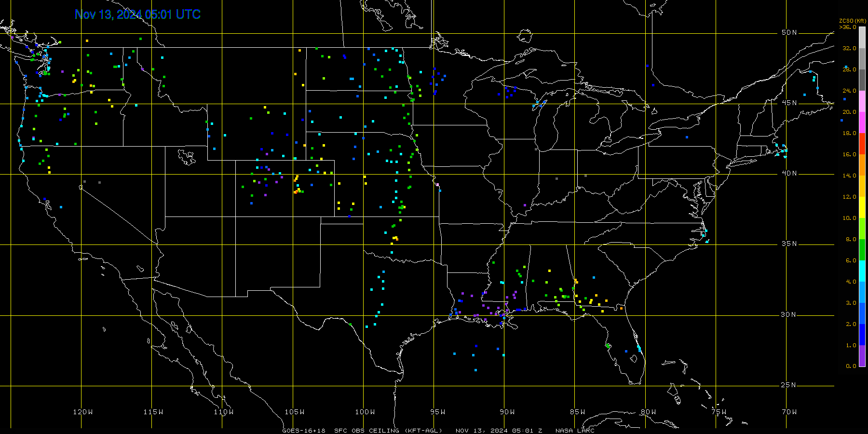The height and width of the screenshot is (434, 868).
Task: Select the '80W' longitude label
Action: coord(649,412)
